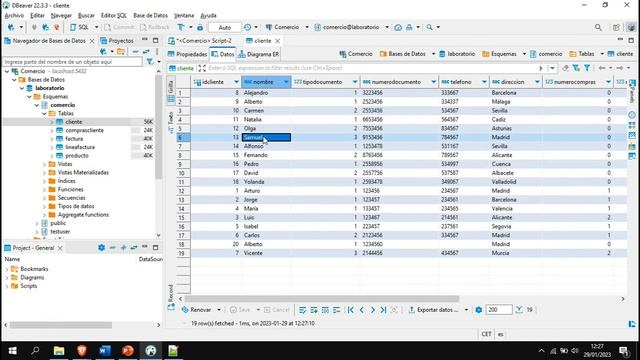Expand the Vistas folder
Screen dimensions: 640x360
(44, 164)
